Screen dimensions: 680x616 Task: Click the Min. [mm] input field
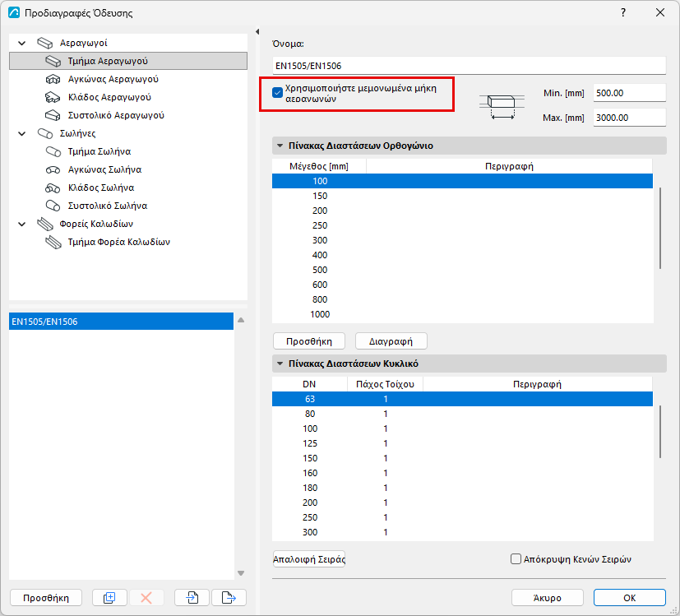pyautogui.click(x=629, y=93)
